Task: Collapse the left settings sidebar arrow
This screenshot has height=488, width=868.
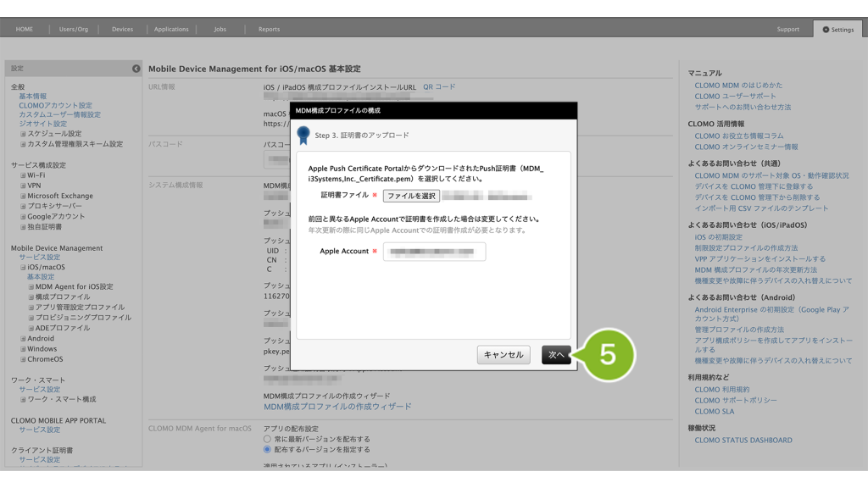Action: point(136,68)
